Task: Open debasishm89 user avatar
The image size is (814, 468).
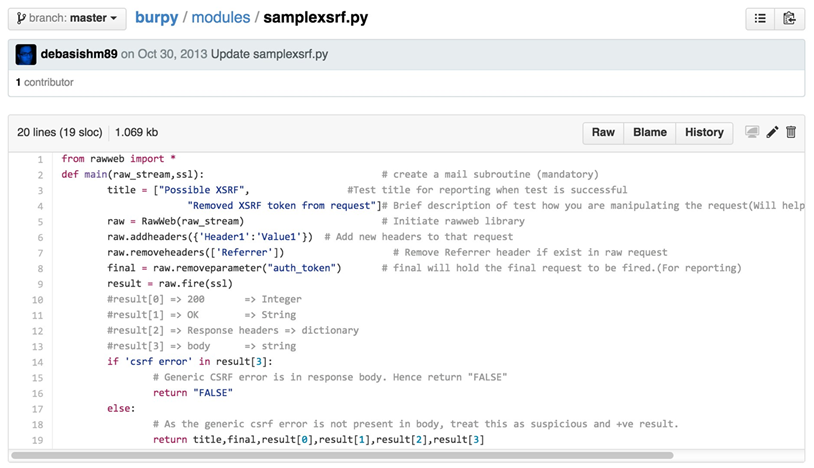Action: coord(26,54)
